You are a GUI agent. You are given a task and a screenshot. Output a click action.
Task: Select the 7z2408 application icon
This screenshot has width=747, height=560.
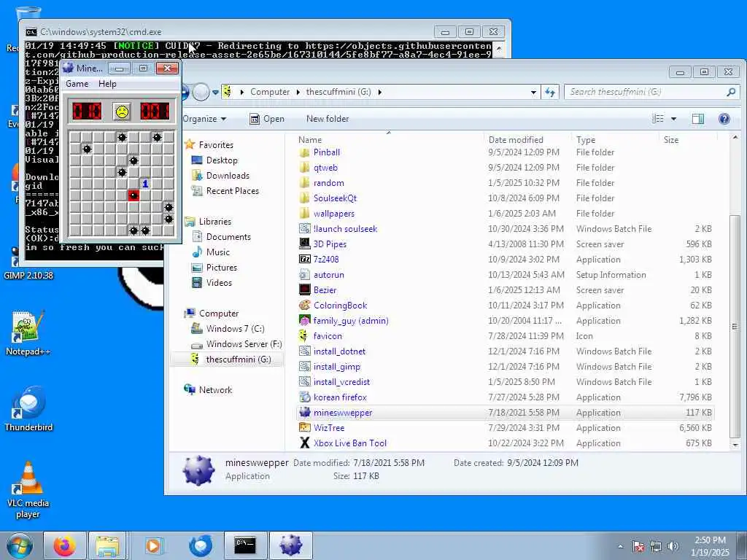click(x=304, y=259)
